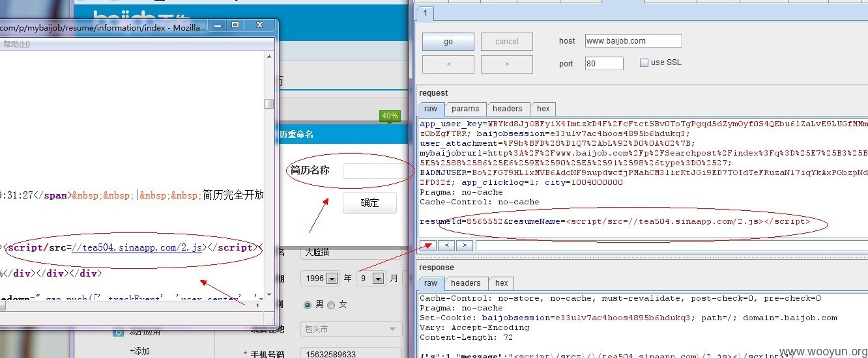Click the 确定 confirm button
The image size is (868, 358).
tap(369, 202)
